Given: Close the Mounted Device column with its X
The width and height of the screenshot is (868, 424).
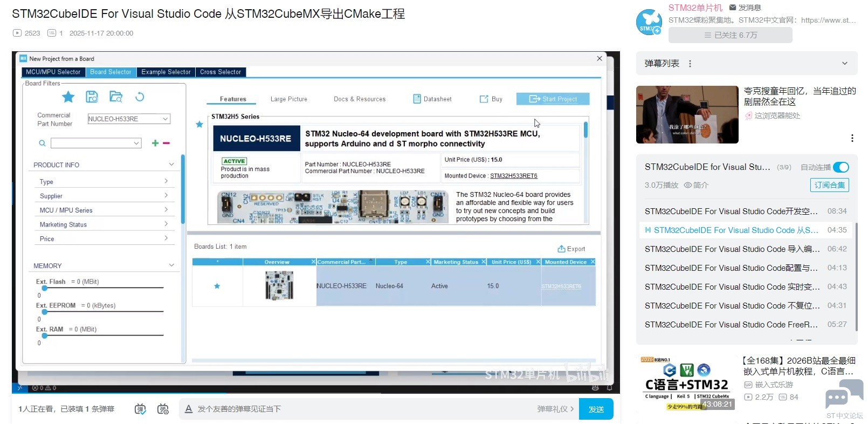Looking at the screenshot, I should coord(593,262).
